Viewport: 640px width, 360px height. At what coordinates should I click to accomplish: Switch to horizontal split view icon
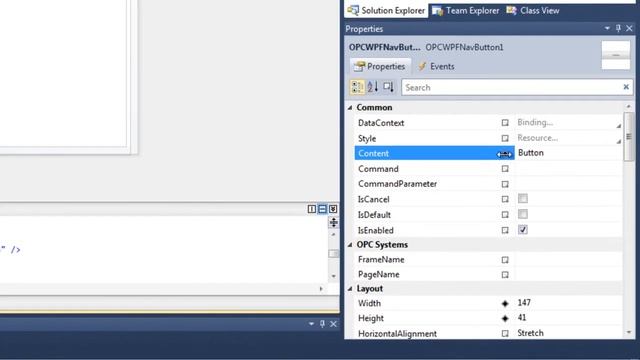[322, 209]
